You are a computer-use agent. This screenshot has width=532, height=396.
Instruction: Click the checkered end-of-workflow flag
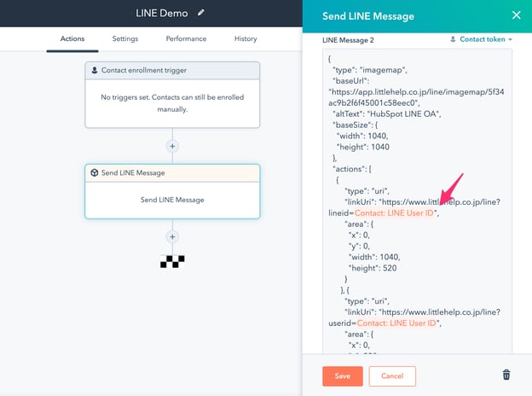172,260
